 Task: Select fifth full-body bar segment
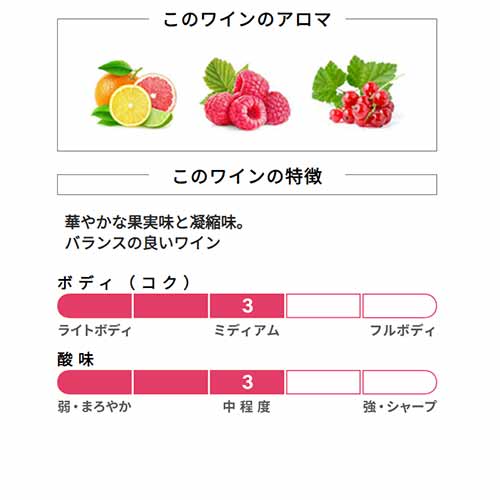point(399,306)
